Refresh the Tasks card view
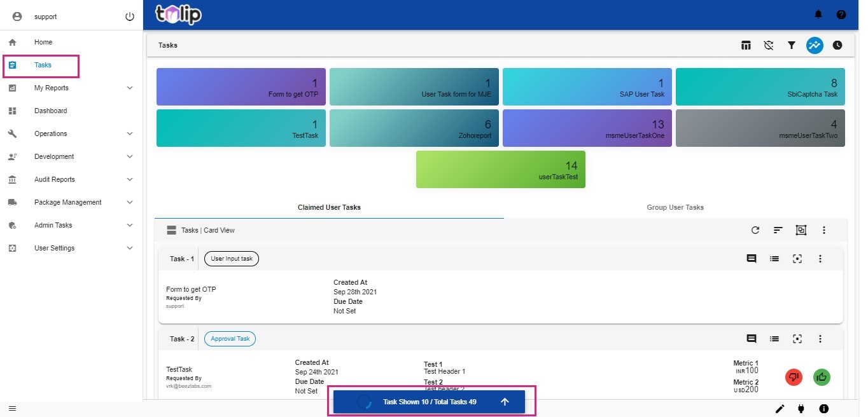Screen dimensions: 868x417 (x=755, y=230)
